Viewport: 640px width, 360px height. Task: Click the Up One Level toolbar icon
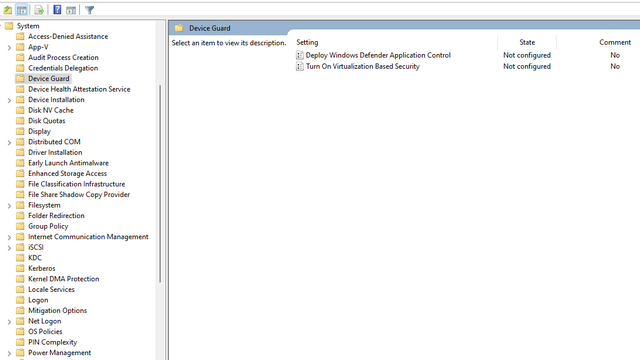pyautogui.click(x=8, y=10)
